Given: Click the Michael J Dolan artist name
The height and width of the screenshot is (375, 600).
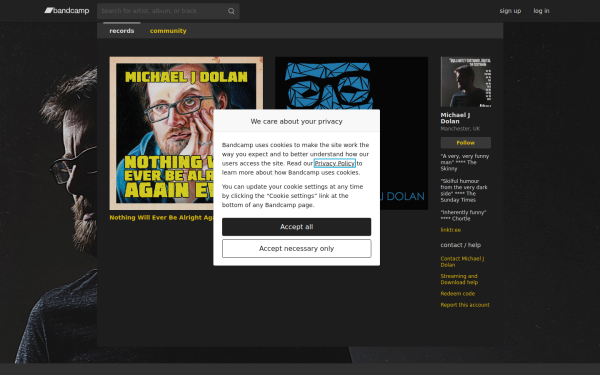Looking at the screenshot, I should (455, 118).
